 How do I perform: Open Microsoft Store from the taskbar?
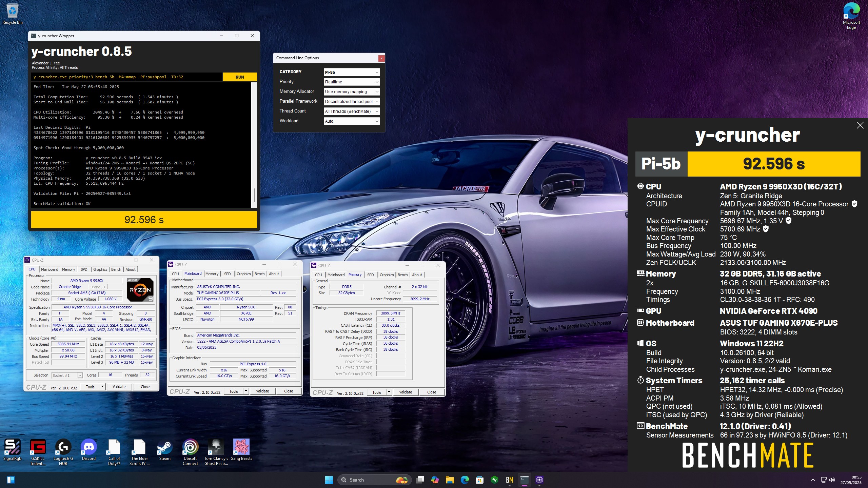(x=479, y=480)
